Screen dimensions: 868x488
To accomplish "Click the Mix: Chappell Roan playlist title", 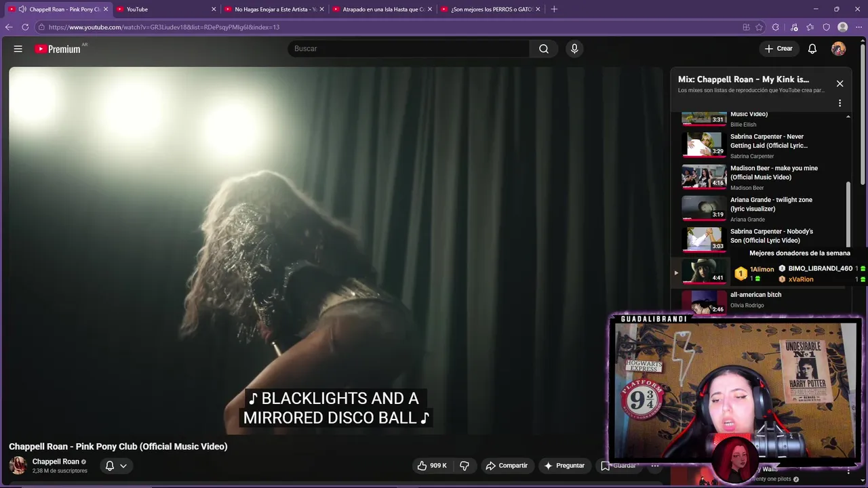I will (x=743, y=79).
